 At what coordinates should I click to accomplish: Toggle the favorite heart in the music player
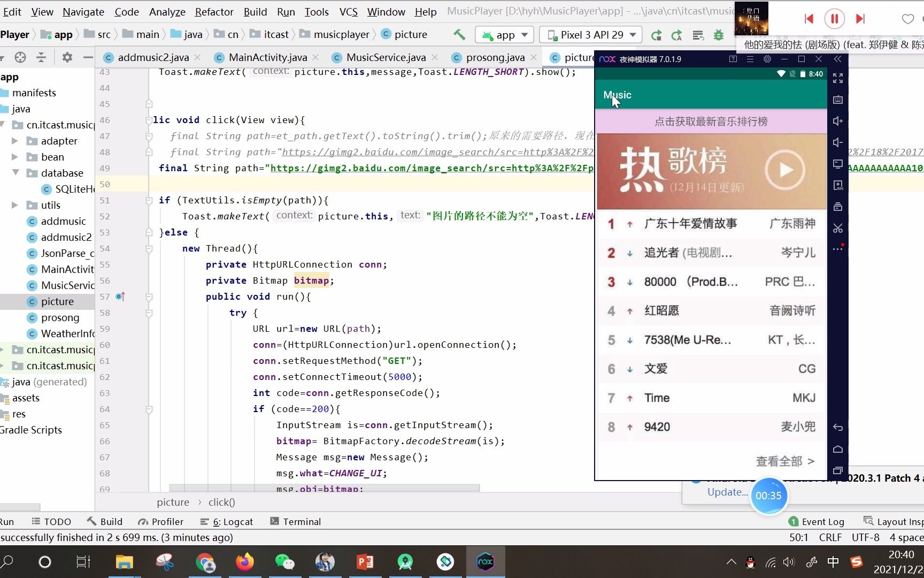(907, 19)
